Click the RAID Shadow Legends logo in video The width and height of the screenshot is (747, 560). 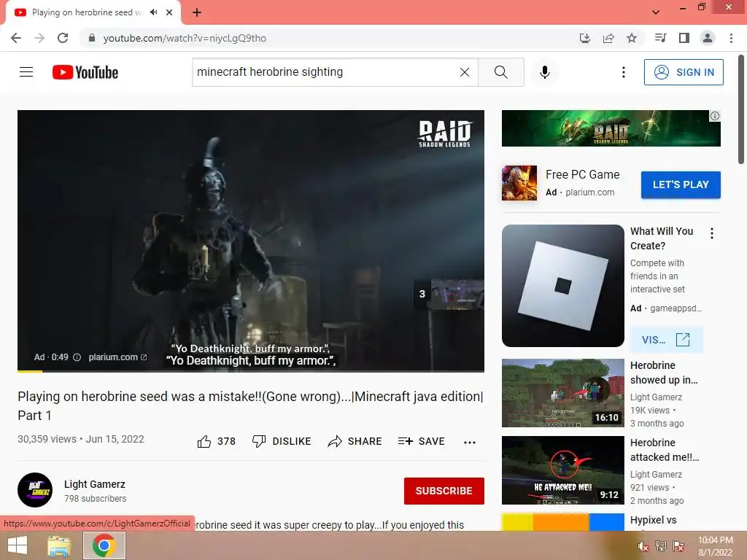[x=444, y=133]
